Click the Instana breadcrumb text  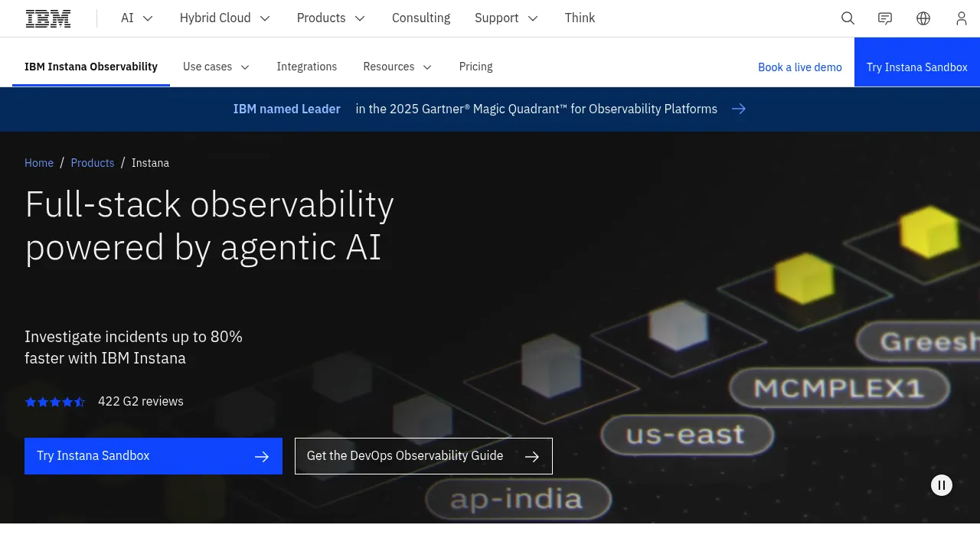tap(150, 163)
